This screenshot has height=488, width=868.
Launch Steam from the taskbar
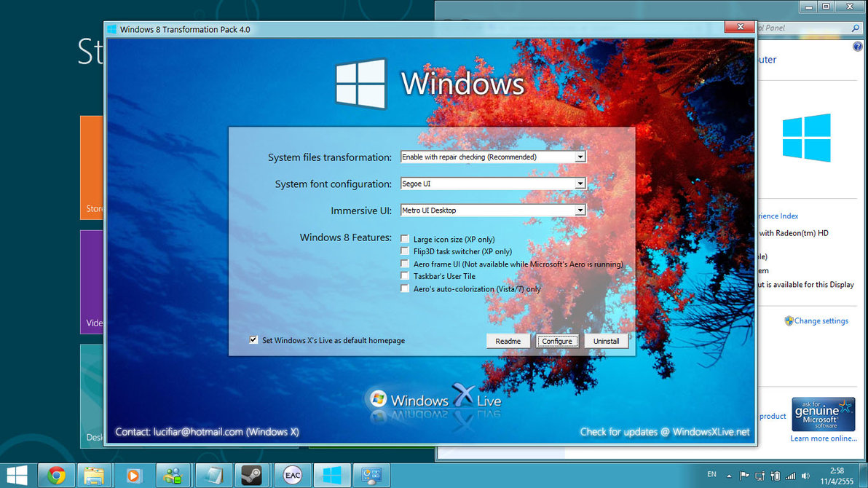(252, 476)
